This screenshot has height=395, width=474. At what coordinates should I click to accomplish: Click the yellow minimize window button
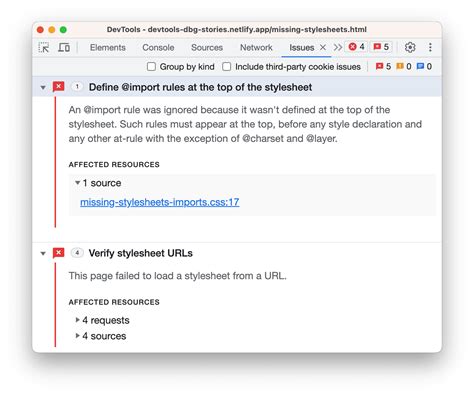(x=52, y=30)
